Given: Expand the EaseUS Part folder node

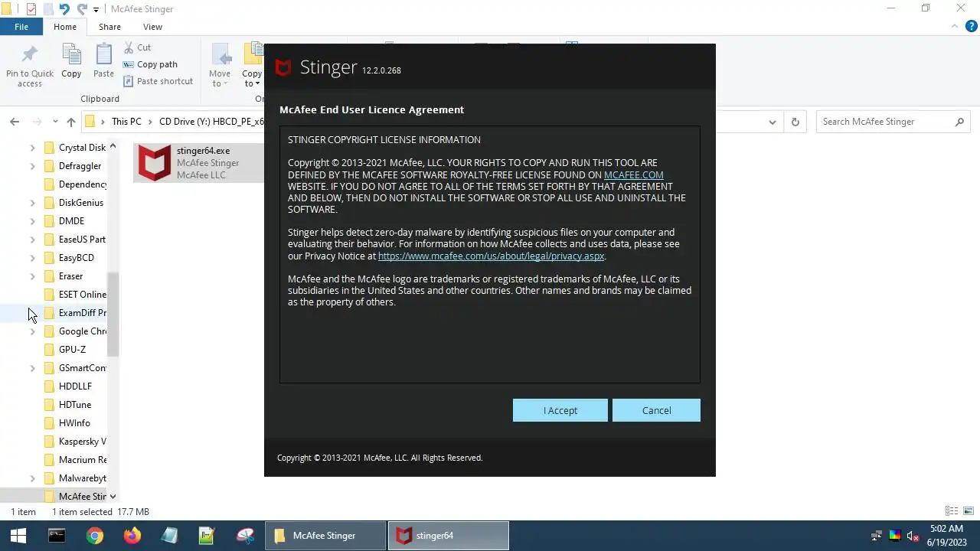Looking at the screenshot, I should [32, 240].
